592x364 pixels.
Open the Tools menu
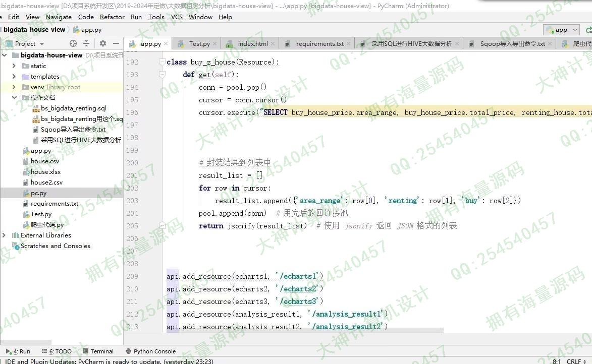(x=156, y=17)
